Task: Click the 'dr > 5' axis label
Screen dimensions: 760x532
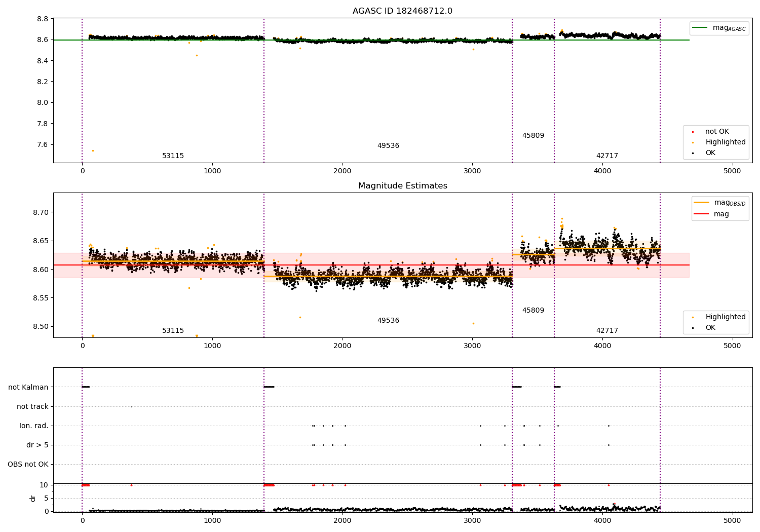Action: click(x=37, y=445)
